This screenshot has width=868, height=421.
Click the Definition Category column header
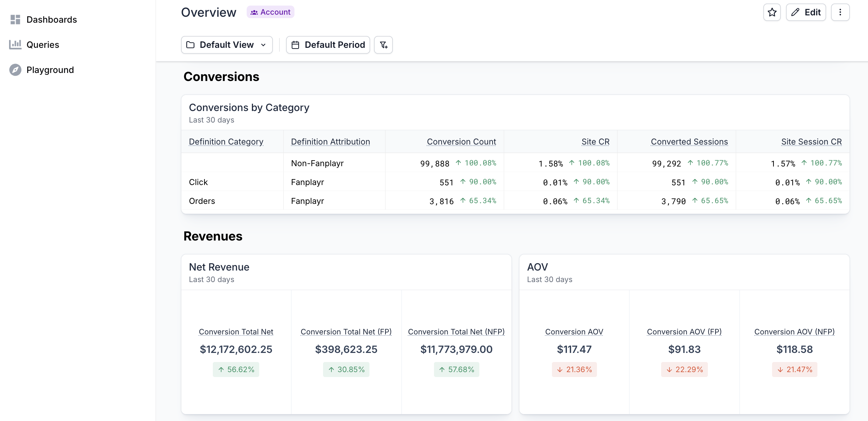click(x=226, y=142)
